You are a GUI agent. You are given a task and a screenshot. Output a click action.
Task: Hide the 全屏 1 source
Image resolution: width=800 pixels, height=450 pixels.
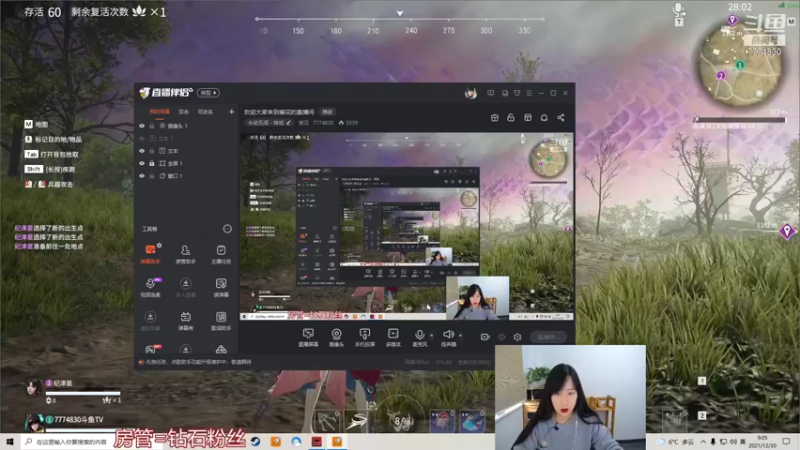click(x=142, y=163)
